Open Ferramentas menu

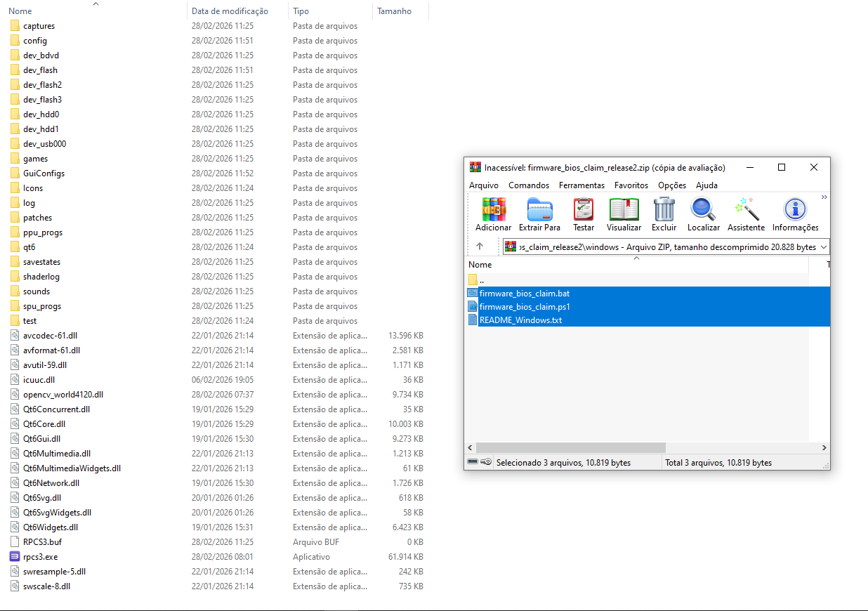(x=581, y=185)
